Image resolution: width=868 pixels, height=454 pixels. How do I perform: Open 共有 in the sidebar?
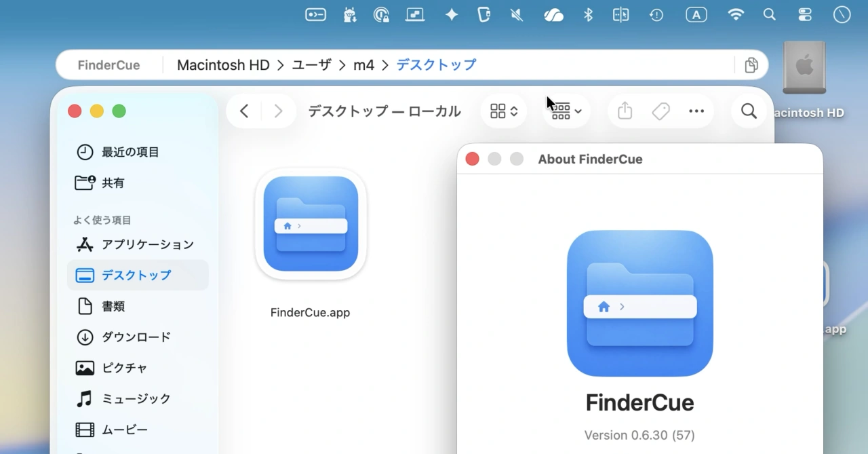click(138, 183)
